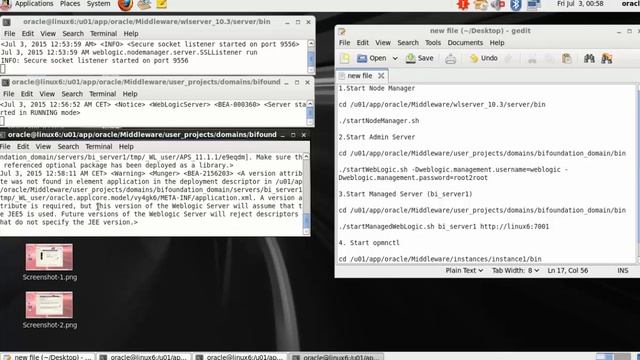The height and width of the screenshot is (360, 640).
Task: Open gedit Search menu
Action: (x=408, y=42)
